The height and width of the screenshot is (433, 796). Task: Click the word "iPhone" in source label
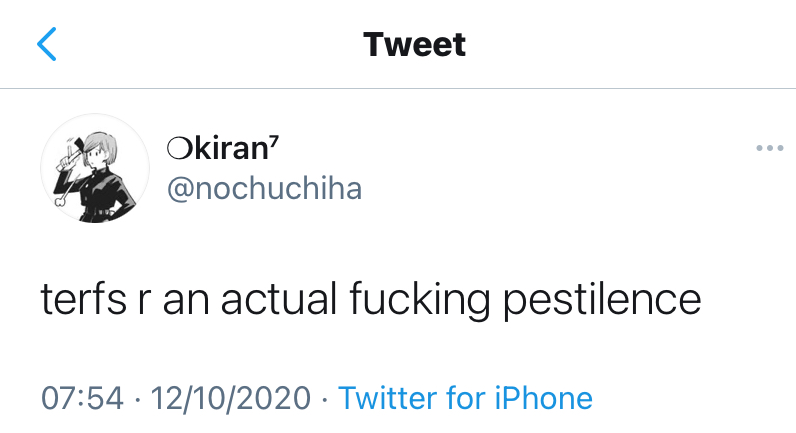(x=543, y=398)
